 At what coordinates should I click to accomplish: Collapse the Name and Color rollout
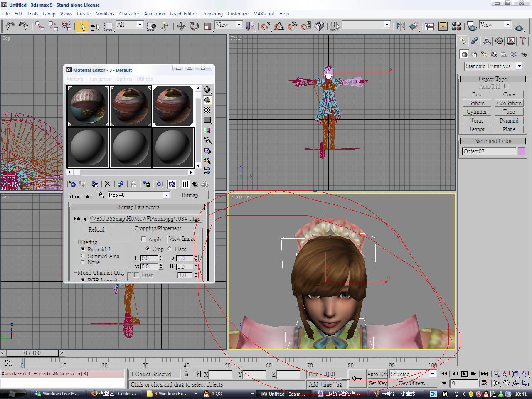point(493,141)
